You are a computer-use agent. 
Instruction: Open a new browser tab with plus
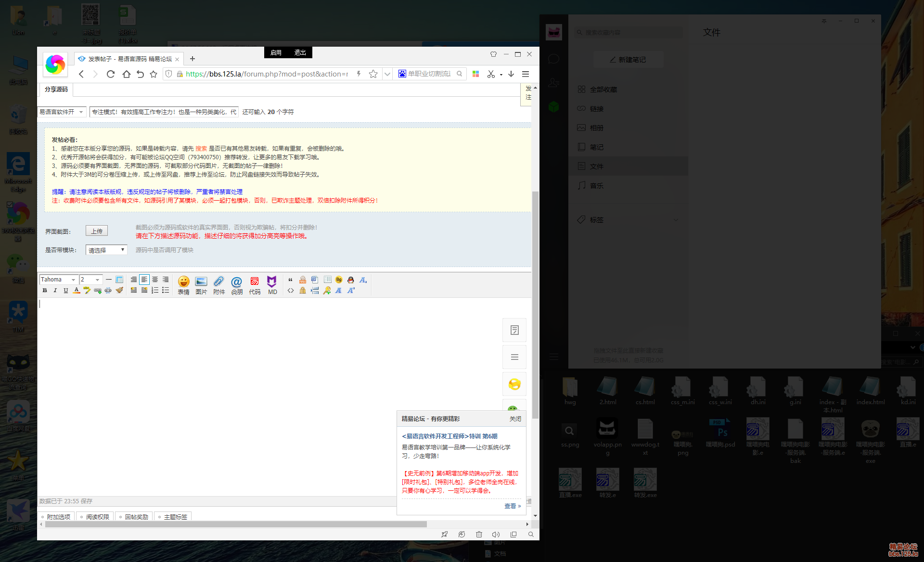[192, 59]
